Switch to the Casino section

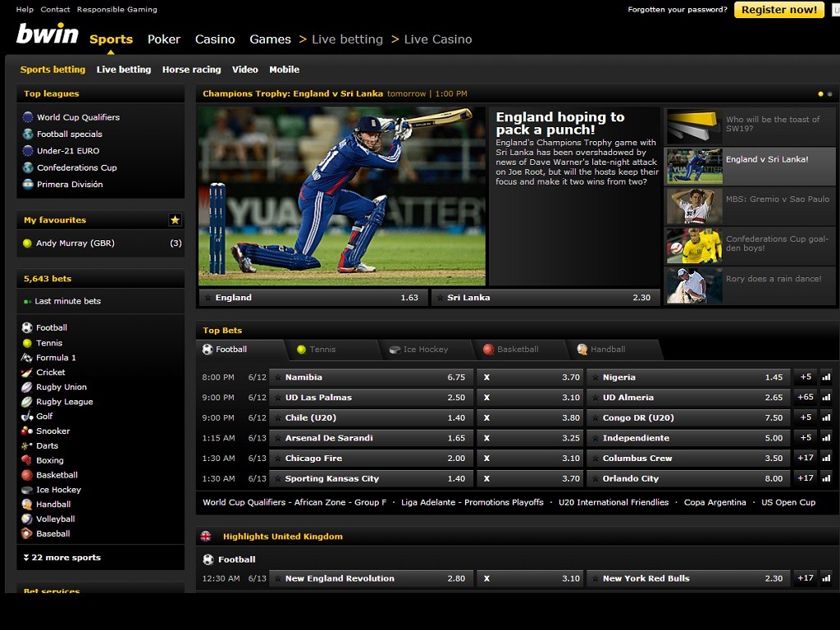point(215,39)
